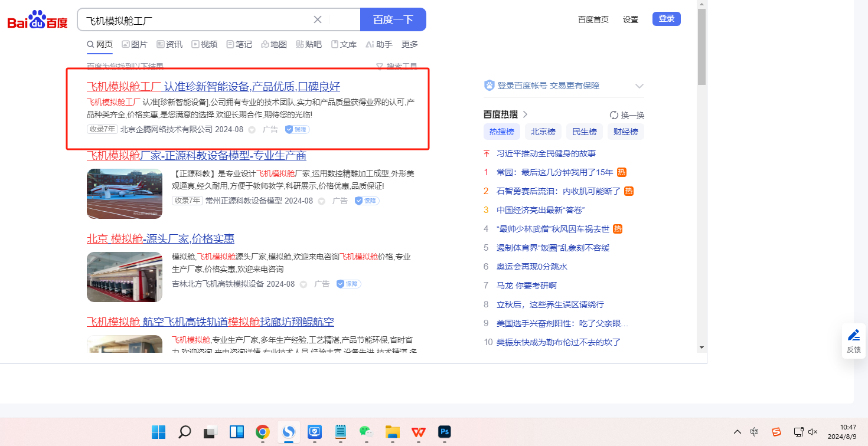Toggle the 中 Chinese input mode indicator
The width and height of the screenshot is (868, 446).
[755, 432]
